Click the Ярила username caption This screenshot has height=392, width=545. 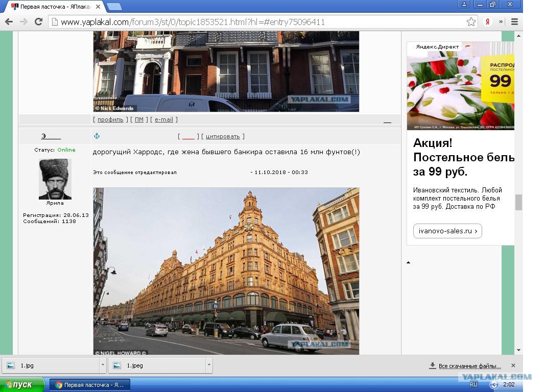tap(55, 203)
